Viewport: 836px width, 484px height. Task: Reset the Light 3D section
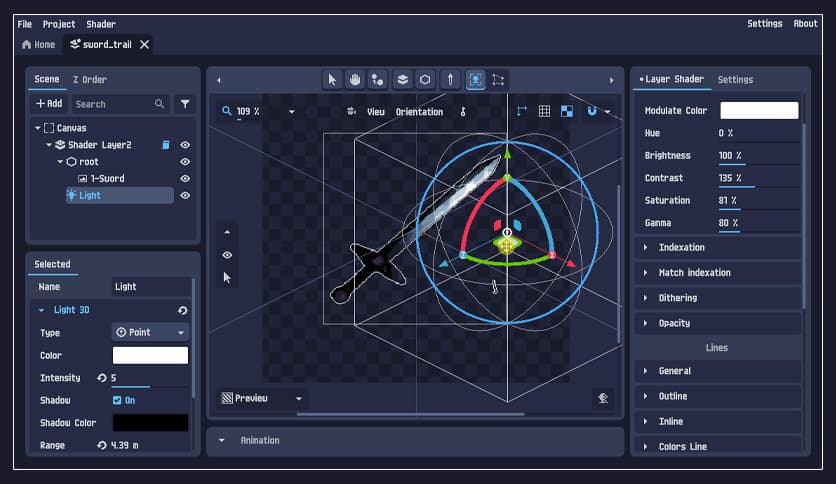click(182, 311)
